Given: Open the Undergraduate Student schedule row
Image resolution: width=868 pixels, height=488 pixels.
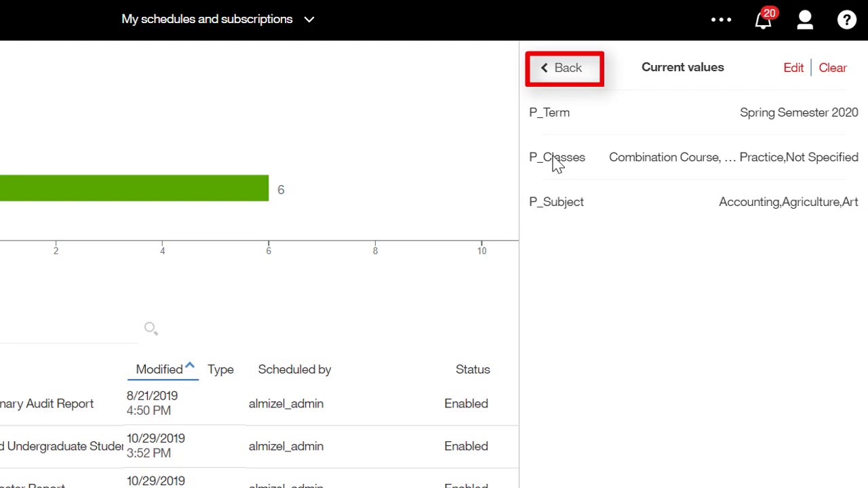Looking at the screenshot, I should [x=62, y=446].
